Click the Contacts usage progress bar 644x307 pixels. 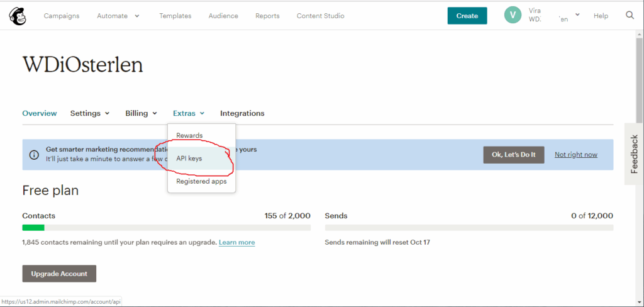pos(166,228)
